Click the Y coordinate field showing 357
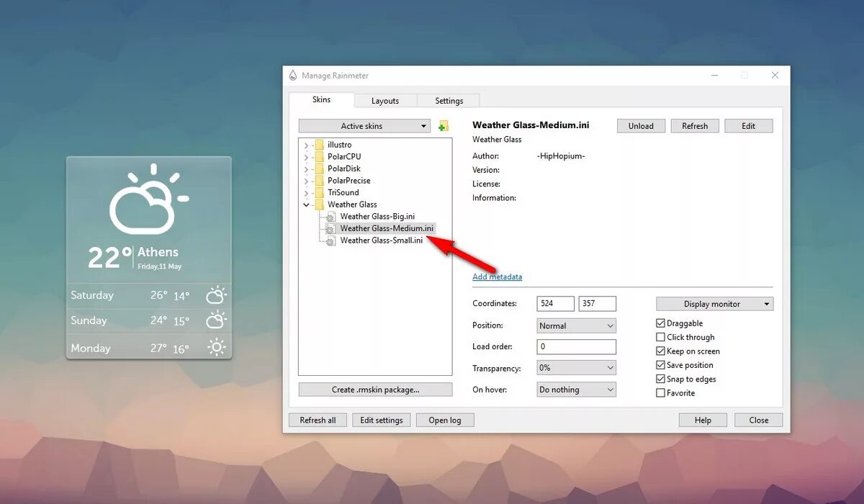This screenshot has width=864, height=504. (x=598, y=304)
